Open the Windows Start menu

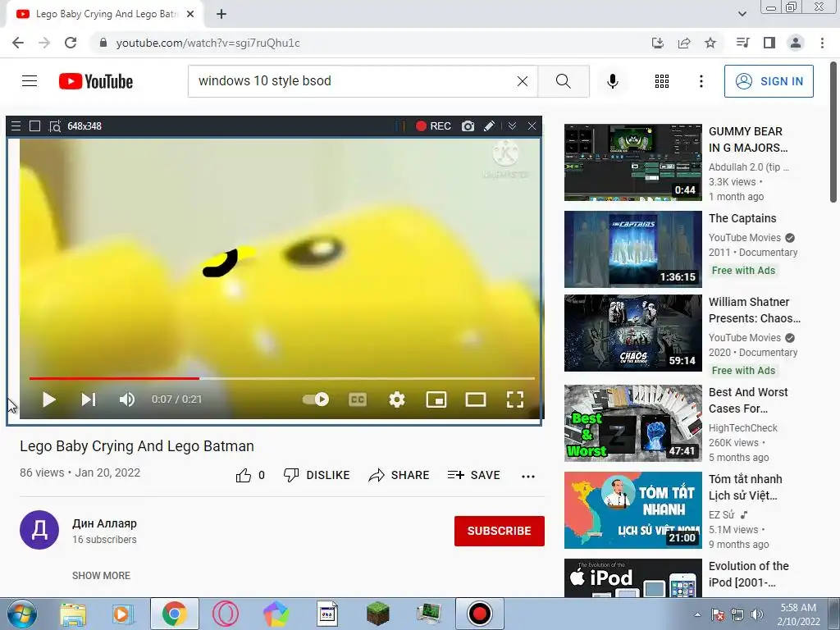(21, 614)
